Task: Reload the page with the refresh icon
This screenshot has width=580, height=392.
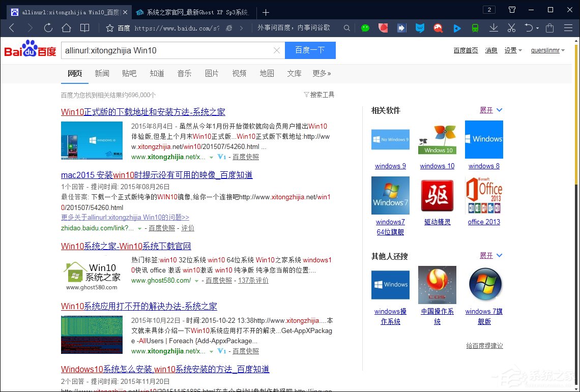Action: click(48, 27)
